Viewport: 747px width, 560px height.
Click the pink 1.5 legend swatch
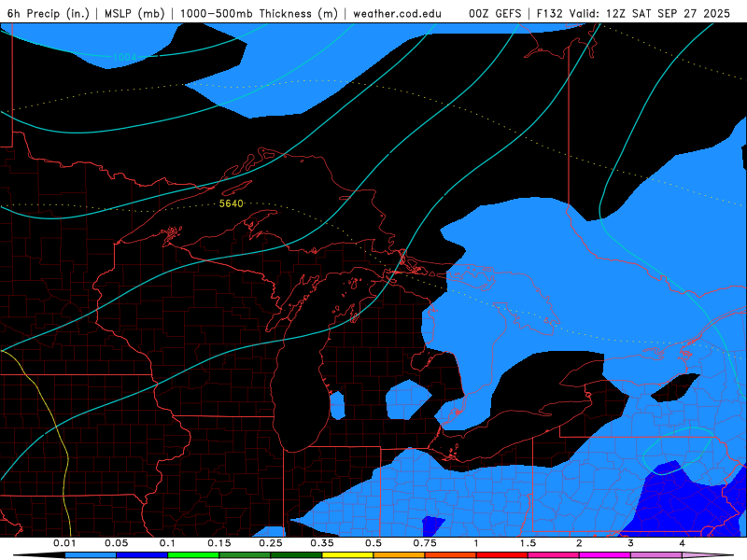[x=554, y=555]
